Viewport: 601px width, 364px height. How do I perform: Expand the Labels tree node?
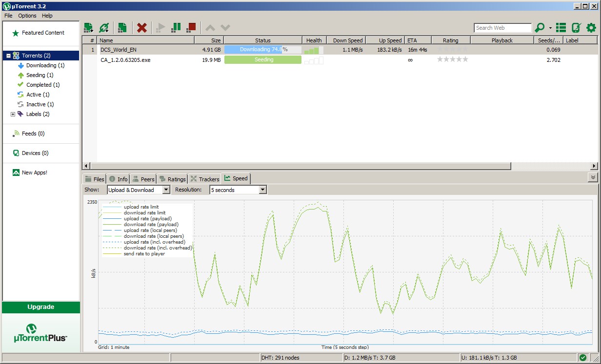point(13,114)
